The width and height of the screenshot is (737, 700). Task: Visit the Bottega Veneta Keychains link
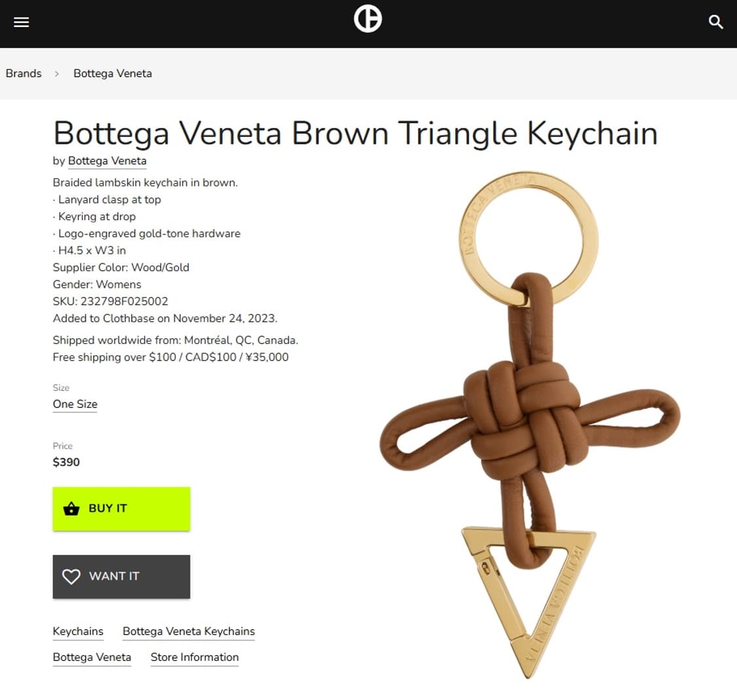pos(189,631)
